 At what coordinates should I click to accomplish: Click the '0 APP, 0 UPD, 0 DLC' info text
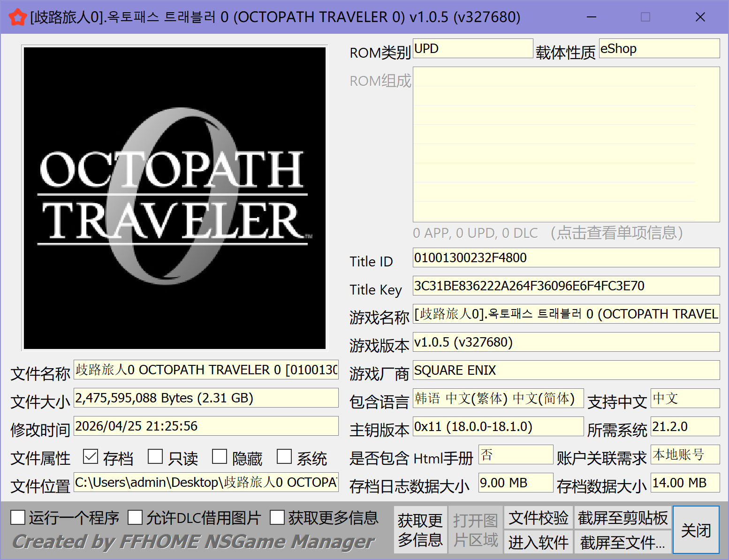(475, 233)
